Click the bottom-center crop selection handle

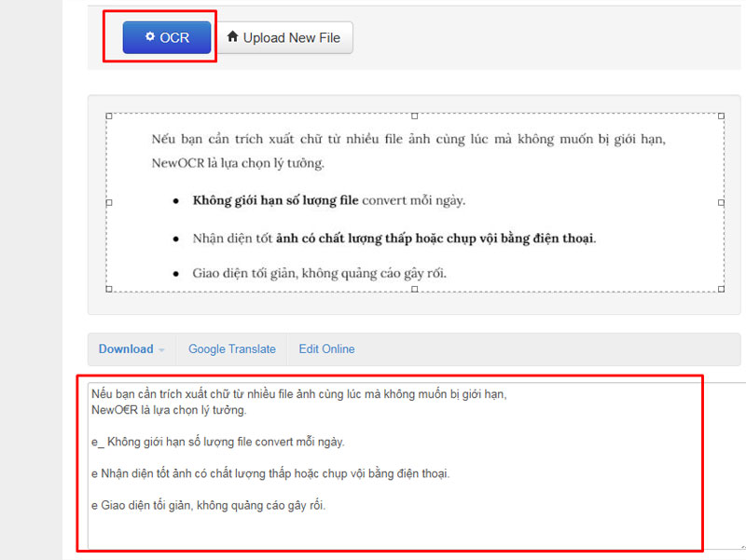click(415, 289)
